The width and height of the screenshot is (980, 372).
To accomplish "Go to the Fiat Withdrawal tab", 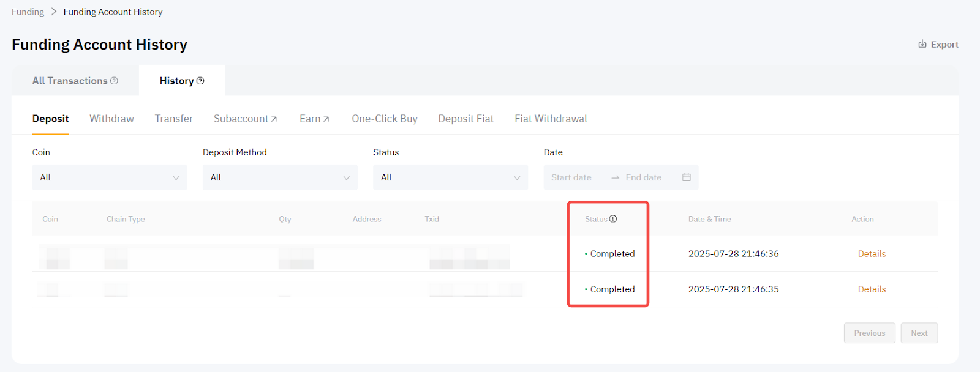I will (551, 119).
